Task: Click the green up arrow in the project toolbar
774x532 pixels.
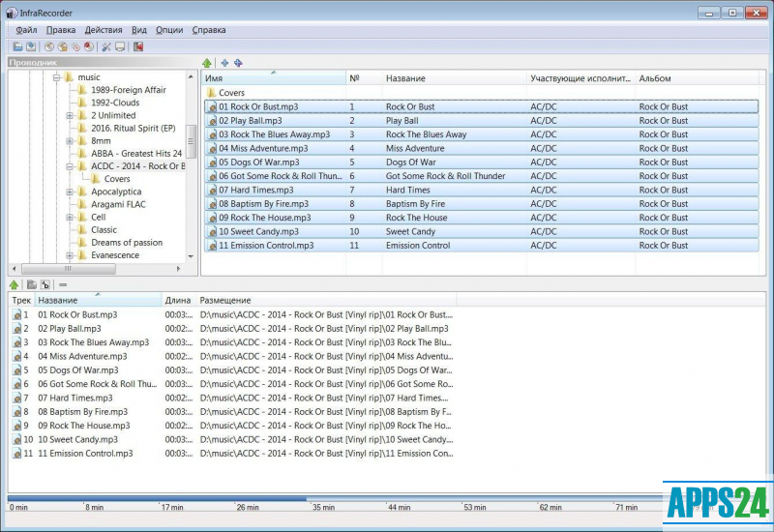Action: [14, 284]
